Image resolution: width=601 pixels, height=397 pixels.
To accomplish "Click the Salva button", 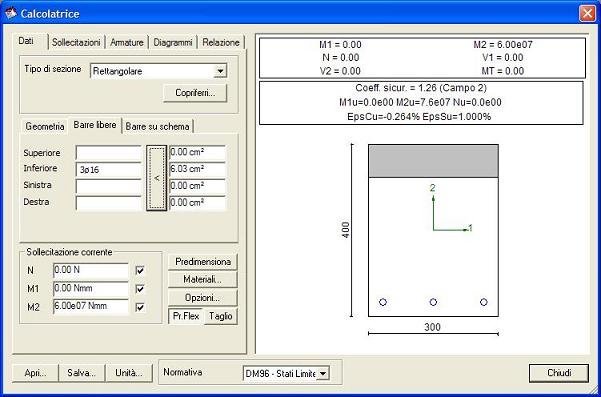I will (81, 373).
